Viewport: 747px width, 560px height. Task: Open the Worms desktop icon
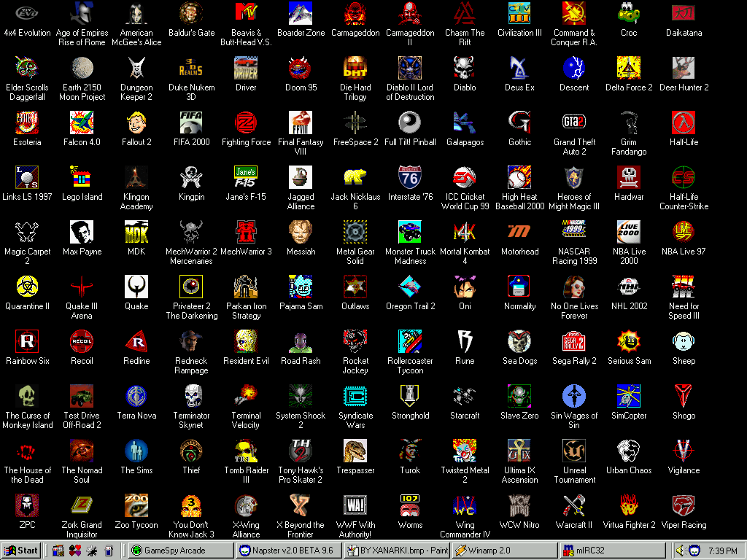point(410,506)
